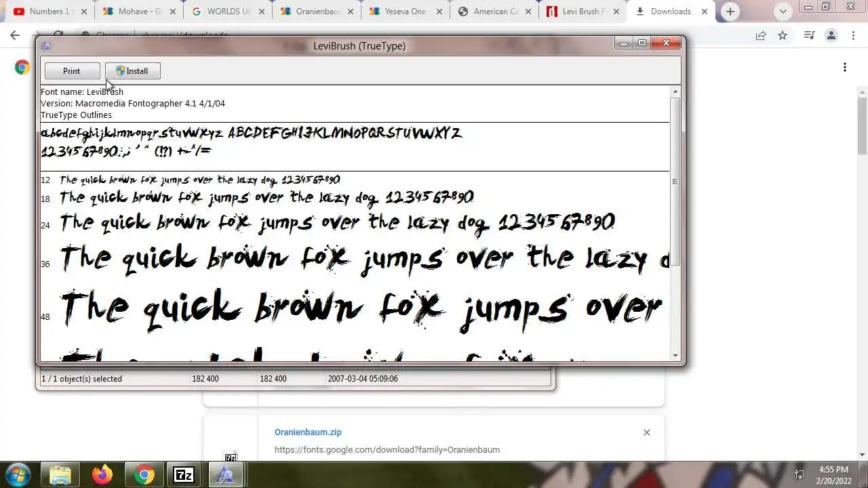
Task: Open Chrome from the taskbar
Action: (x=144, y=475)
